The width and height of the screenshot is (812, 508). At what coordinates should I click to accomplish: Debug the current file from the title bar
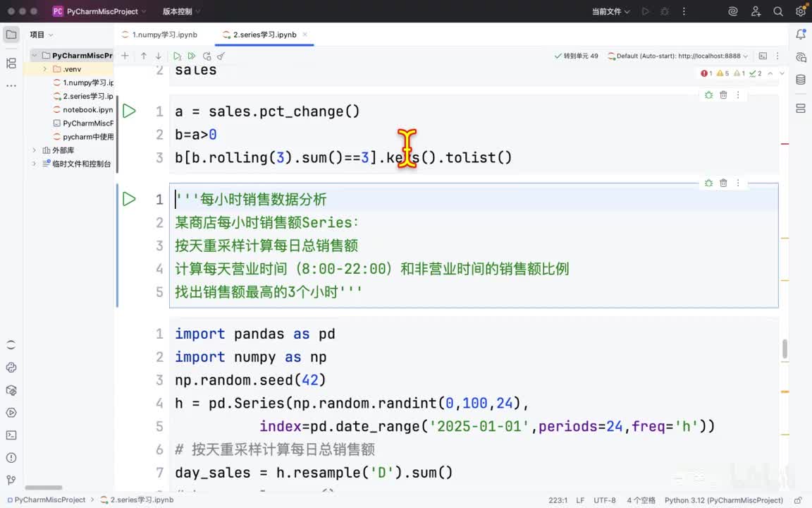tap(665, 11)
